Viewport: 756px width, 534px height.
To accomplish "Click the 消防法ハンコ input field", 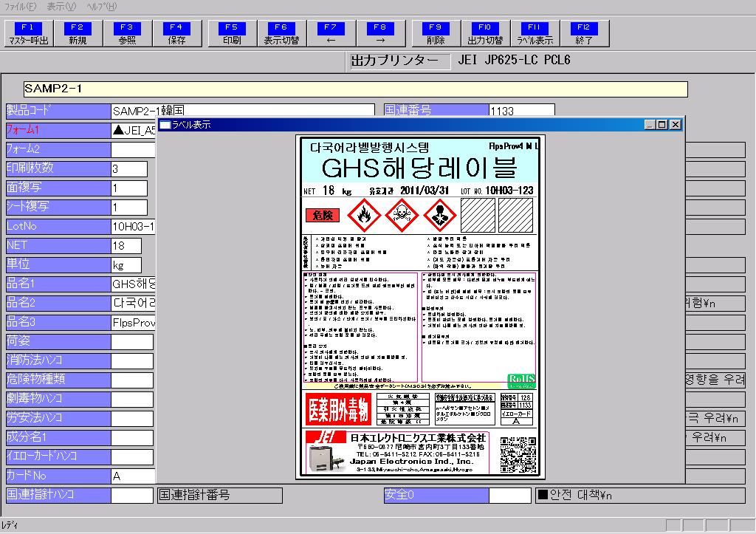I will pos(132,361).
